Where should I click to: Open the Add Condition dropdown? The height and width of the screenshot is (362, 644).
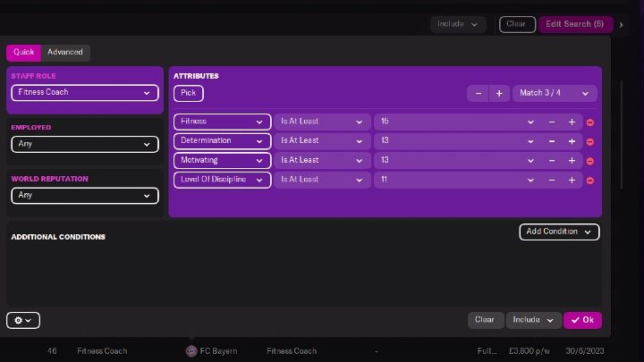559,232
